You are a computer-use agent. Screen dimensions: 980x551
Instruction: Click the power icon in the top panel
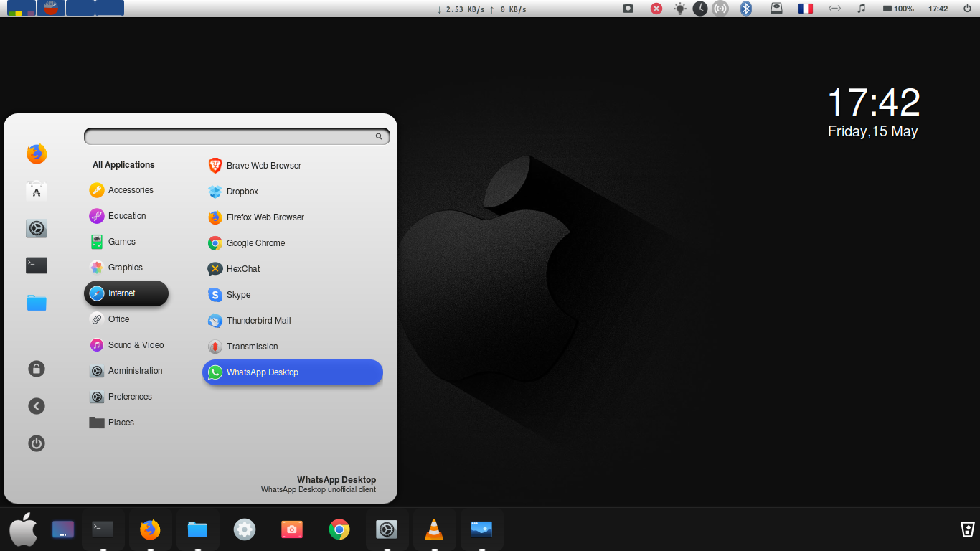point(967,9)
